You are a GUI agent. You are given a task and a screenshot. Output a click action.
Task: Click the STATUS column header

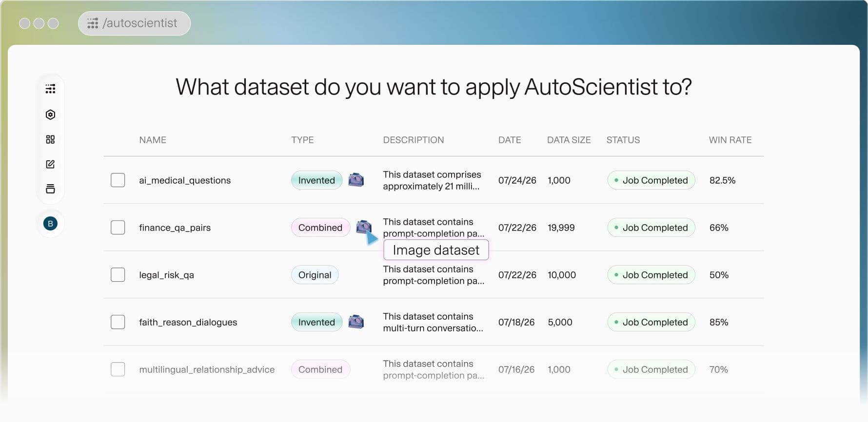click(x=623, y=140)
